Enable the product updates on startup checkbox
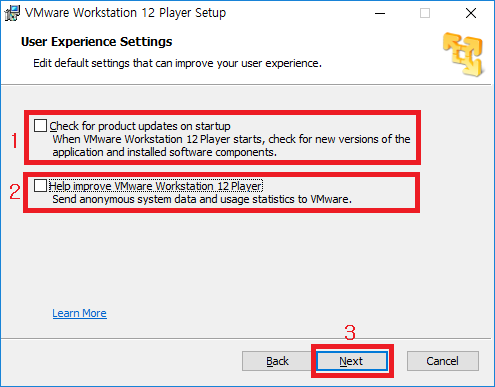This screenshot has width=495, height=387. (x=40, y=126)
